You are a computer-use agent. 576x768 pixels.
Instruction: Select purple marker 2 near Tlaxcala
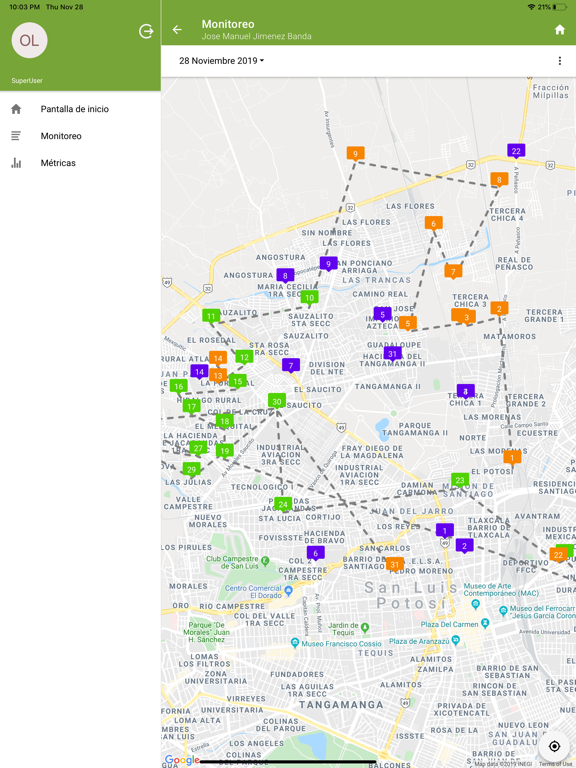[x=464, y=546]
